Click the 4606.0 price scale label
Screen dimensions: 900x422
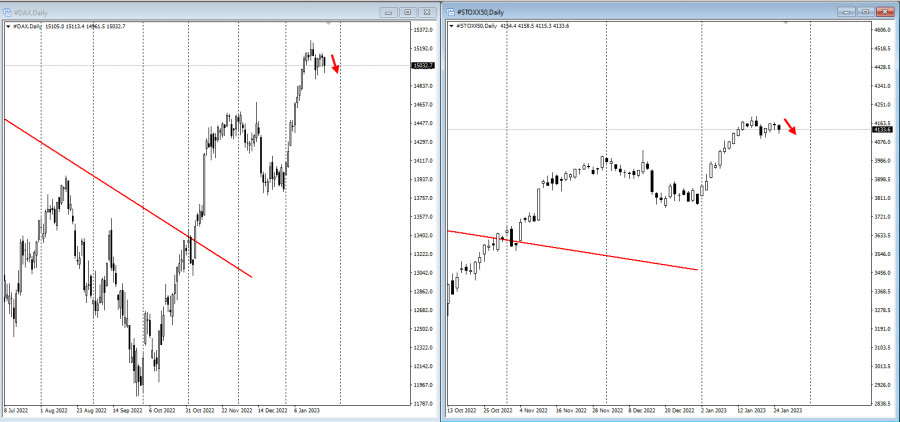point(881,30)
